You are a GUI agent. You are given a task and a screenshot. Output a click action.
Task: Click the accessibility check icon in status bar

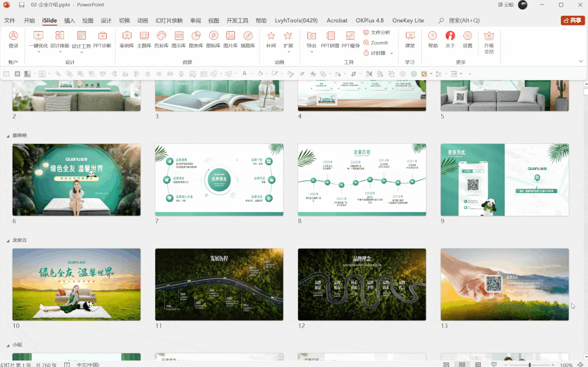click(x=67, y=364)
